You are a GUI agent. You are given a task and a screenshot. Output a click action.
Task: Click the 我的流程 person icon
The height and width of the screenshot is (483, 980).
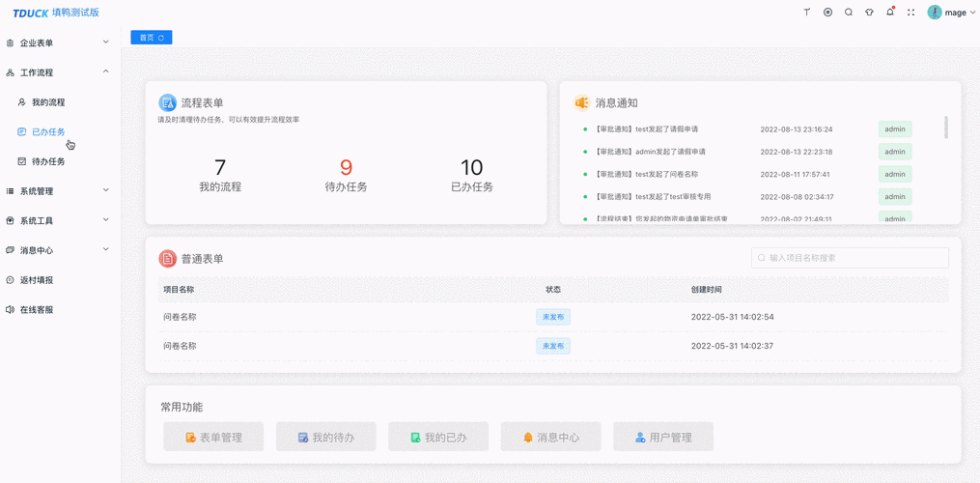(x=22, y=102)
